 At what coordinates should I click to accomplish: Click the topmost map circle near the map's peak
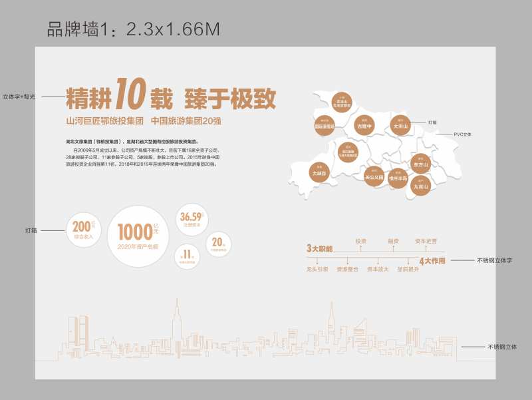click(x=341, y=102)
